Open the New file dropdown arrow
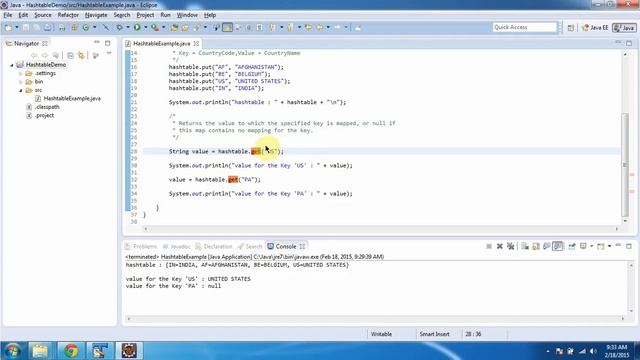Image resolution: width=640 pixels, height=360 pixels. click(x=17, y=27)
